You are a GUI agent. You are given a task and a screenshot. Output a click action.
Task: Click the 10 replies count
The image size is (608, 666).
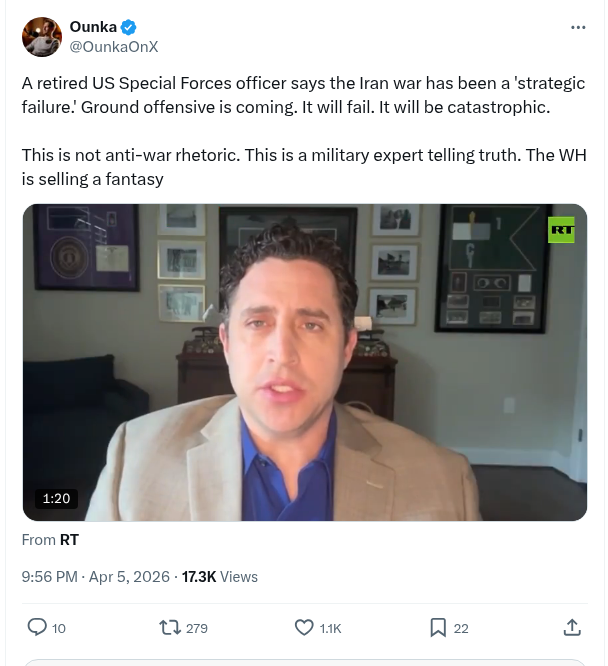59,628
